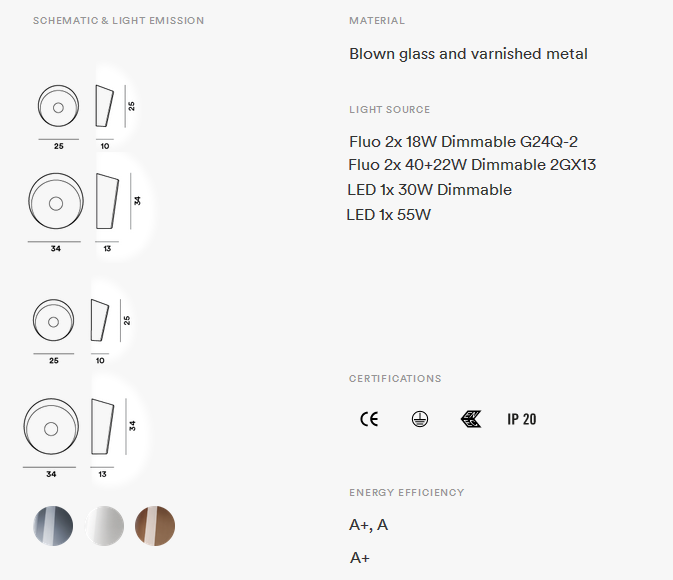Click the earth ground protection symbol
Screen dimensions: 673x580
coord(419,419)
